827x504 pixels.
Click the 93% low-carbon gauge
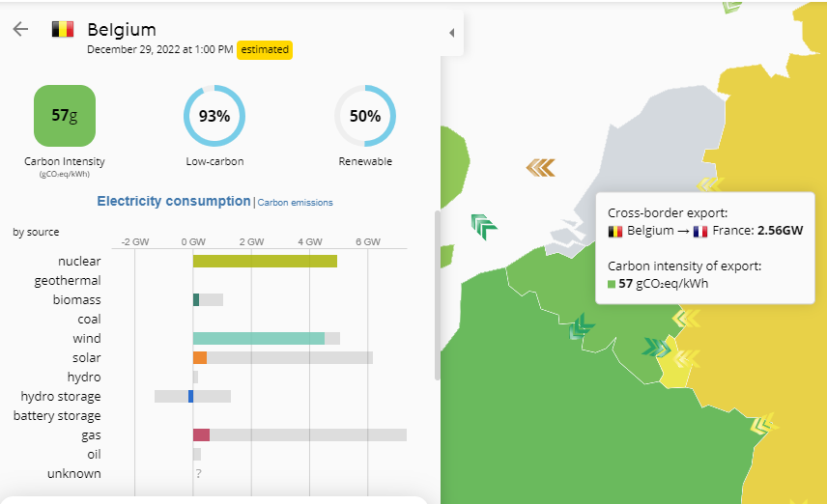click(214, 116)
